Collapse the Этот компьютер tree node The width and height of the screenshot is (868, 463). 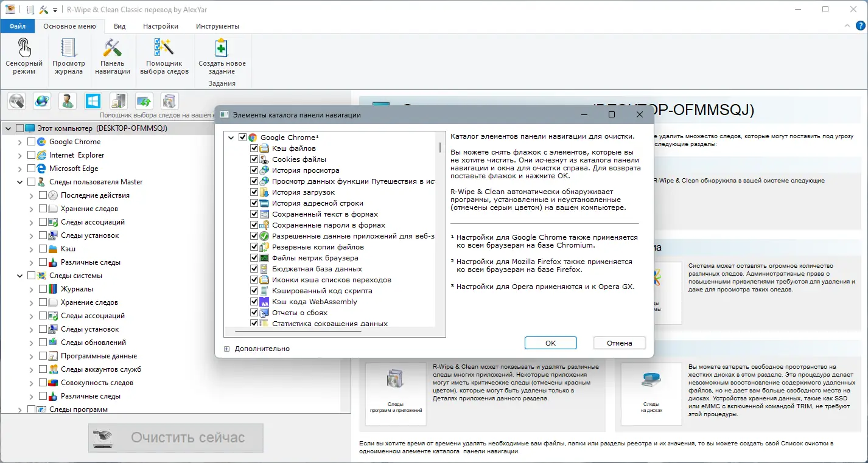[9, 128]
